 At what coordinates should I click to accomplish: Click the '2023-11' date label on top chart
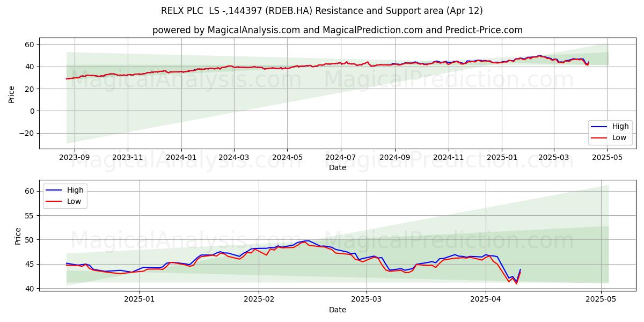pos(128,157)
